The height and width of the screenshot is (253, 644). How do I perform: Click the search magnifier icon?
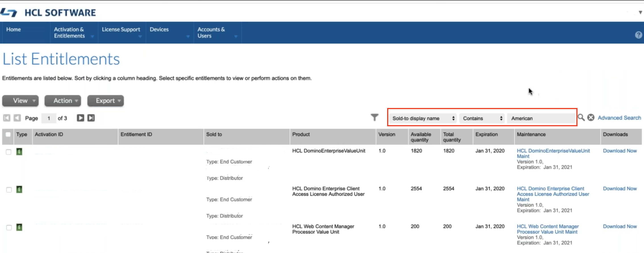point(581,118)
